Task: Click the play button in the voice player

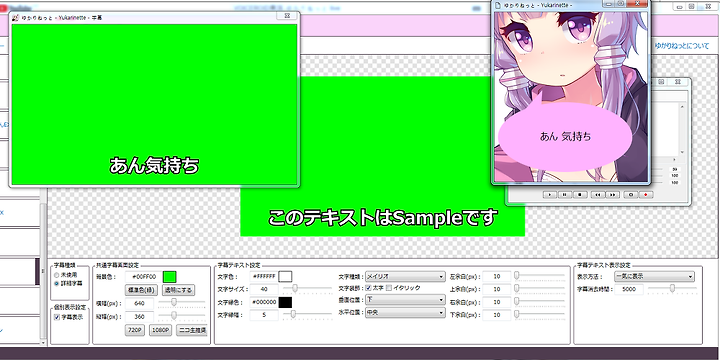Action: (x=550, y=195)
